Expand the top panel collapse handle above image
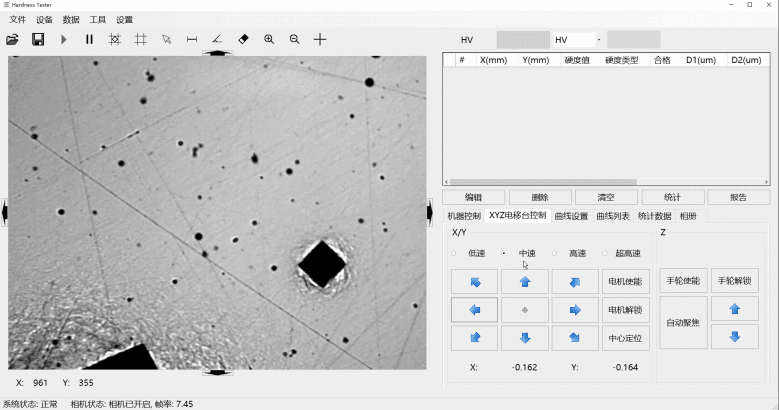Image resolution: width=779 pixels, height=410 pixels. tap(218, 53)
